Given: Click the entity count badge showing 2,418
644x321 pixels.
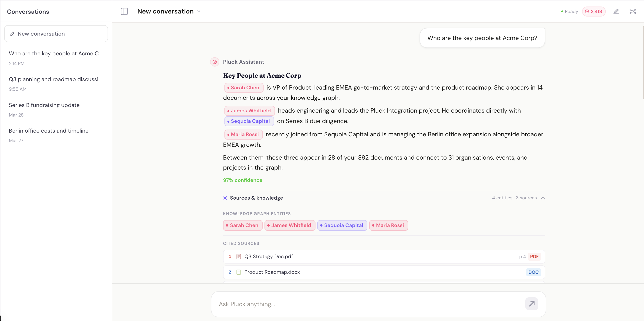Looking at the screenshot, I should tap(594, 11).
